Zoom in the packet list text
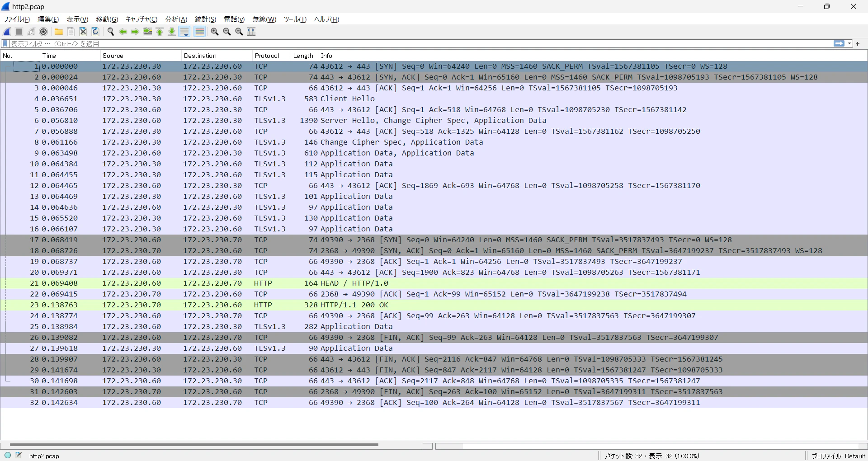Viewport: 868px width, 461px height. click(215, 32)
